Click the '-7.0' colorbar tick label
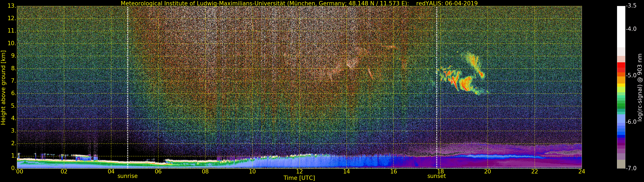The height and width of the screenshot is (182, 644). (631, 168)
